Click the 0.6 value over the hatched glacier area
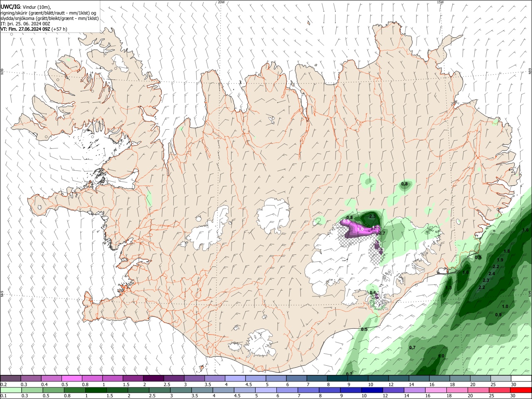Image resolution: width=532 pixels, height=399 pixels. point(373,293)
